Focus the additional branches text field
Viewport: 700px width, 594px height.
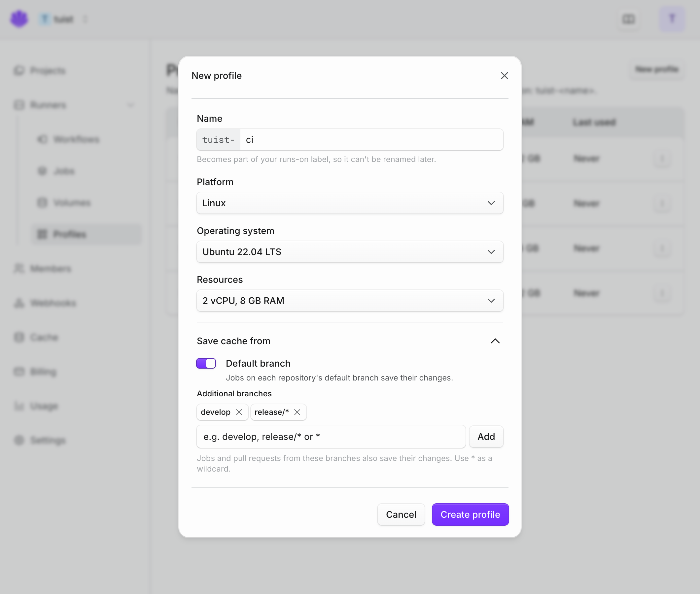coord(331,437)
